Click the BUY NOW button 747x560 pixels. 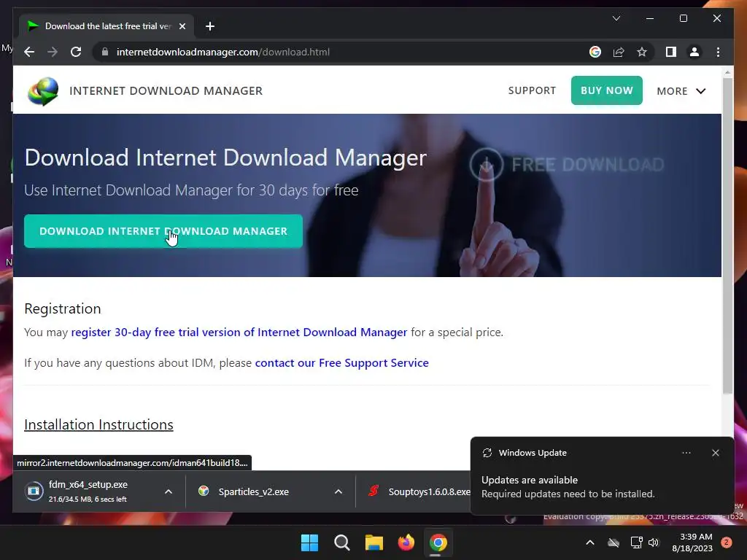click(606, 90)
